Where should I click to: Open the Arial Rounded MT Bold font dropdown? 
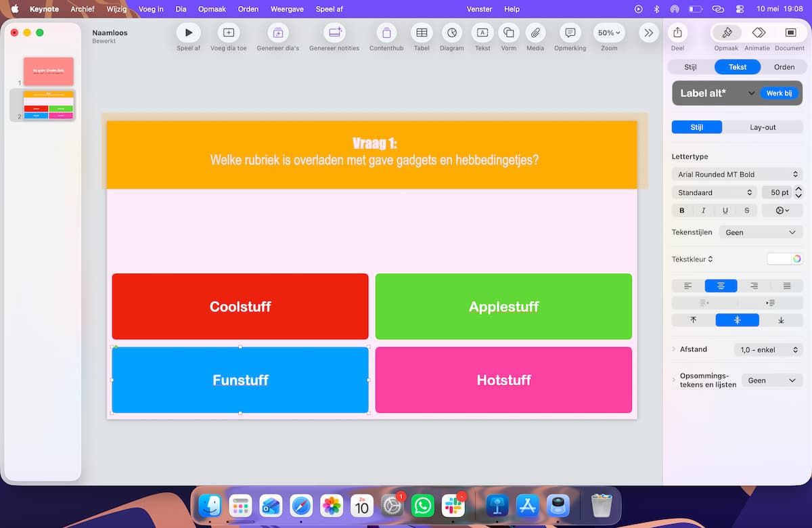tap(737, 174)
